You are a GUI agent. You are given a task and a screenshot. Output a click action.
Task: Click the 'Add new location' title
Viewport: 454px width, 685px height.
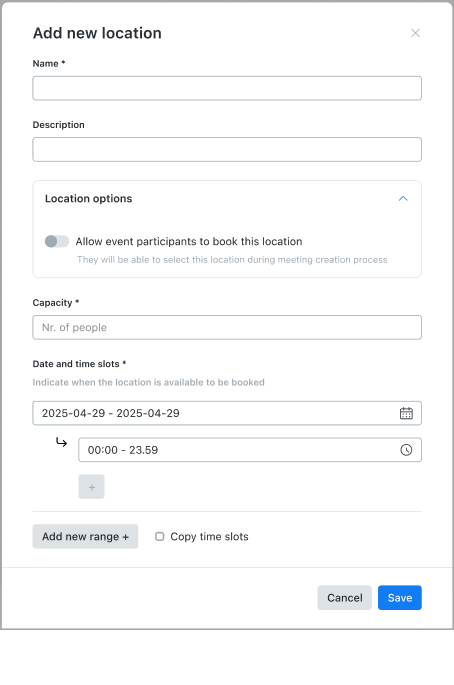(97, 33)
